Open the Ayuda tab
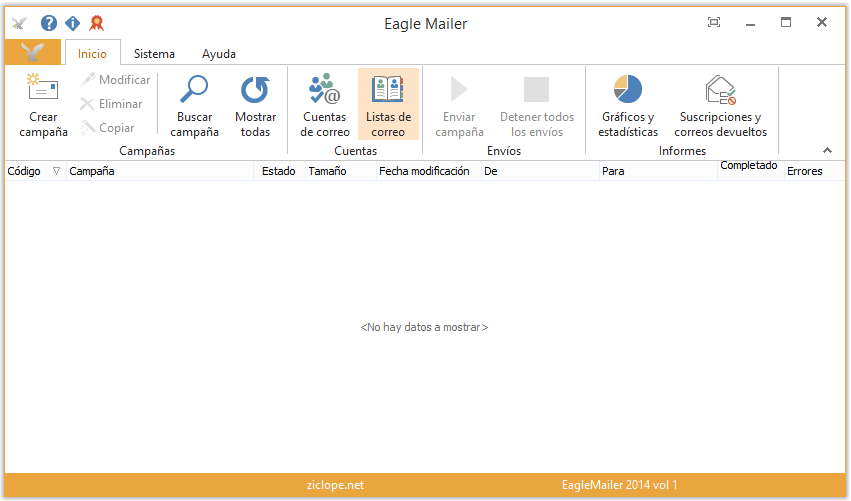The image size is (851, 501). [219, 54]
